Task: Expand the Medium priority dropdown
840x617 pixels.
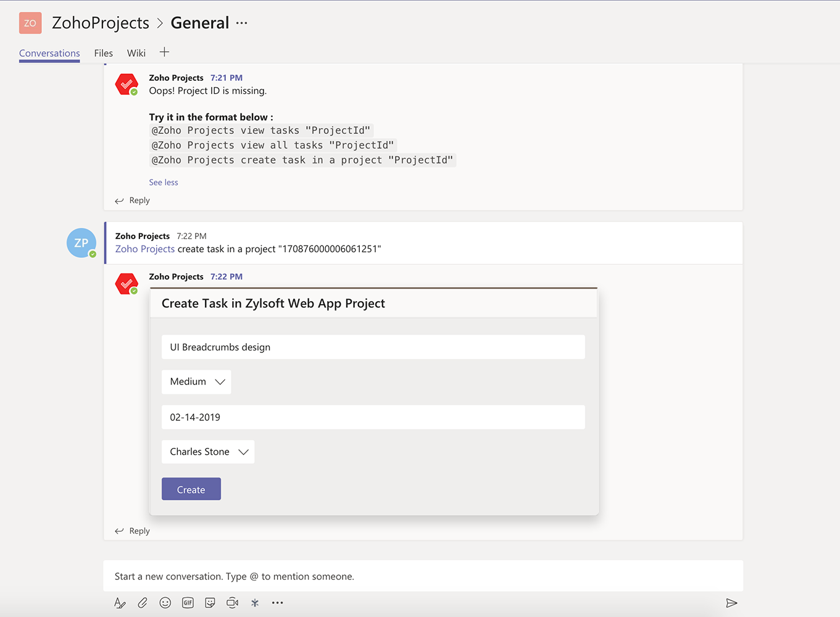Action: pyautogui.click(x=196, y=382)
